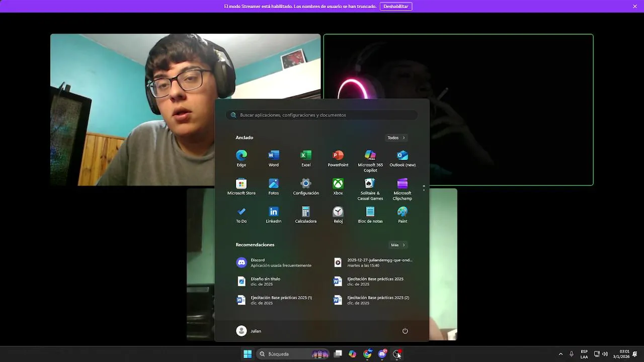644x362 pixels.
Task: Open the Calculadora app
Action: pyautogui.click(x=306, y=214)
